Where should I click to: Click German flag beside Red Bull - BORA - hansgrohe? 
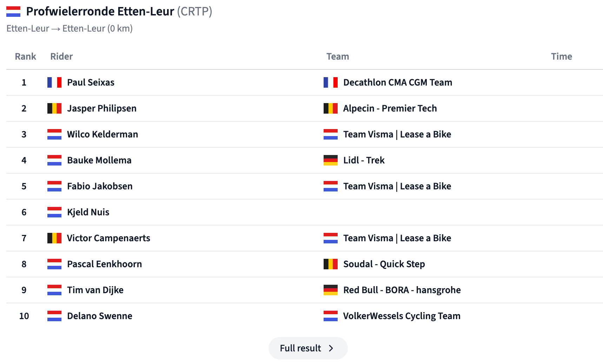[331, 290]
